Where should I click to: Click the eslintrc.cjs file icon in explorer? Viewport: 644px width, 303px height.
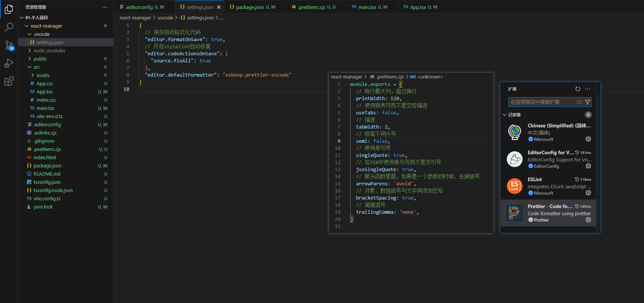coord(29,133)
